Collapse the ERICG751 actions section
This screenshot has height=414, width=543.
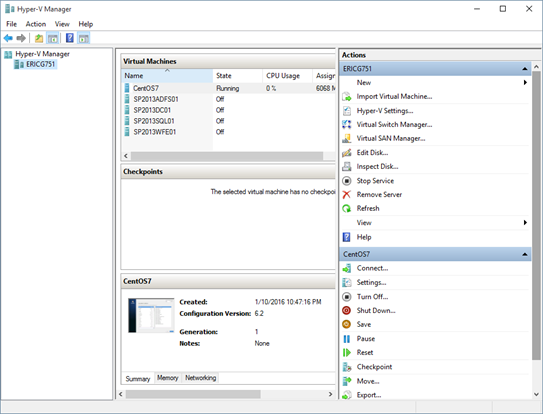tap(525, 69)
